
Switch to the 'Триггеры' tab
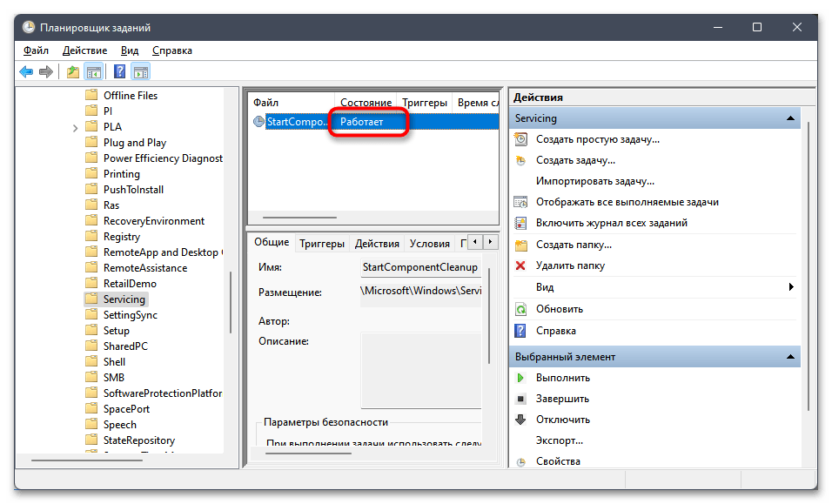pyautogui.click(x=322, y=244)
